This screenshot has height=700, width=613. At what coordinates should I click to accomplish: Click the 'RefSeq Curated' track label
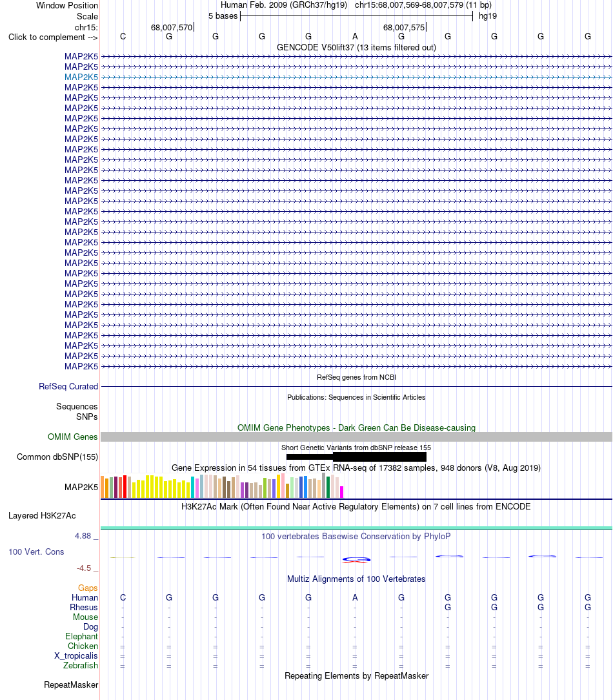68,387
